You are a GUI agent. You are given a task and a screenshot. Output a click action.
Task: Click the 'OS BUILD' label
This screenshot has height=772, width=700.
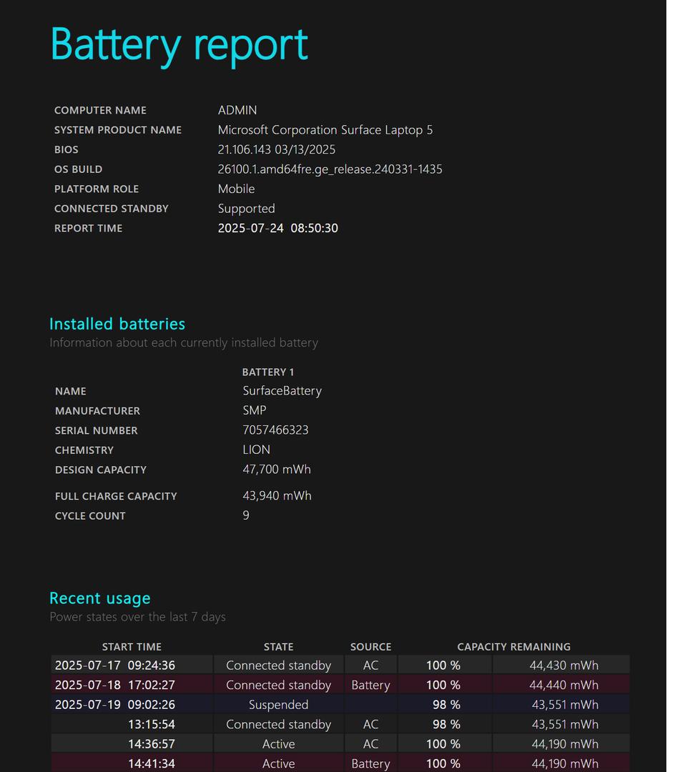(x=79, y=169)
